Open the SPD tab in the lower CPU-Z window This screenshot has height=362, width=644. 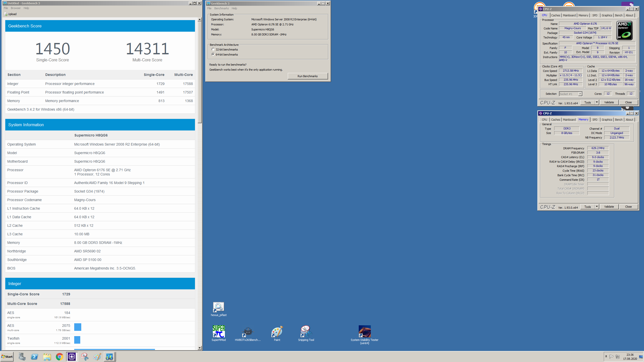pyautogui.click(x=595, y=120)
